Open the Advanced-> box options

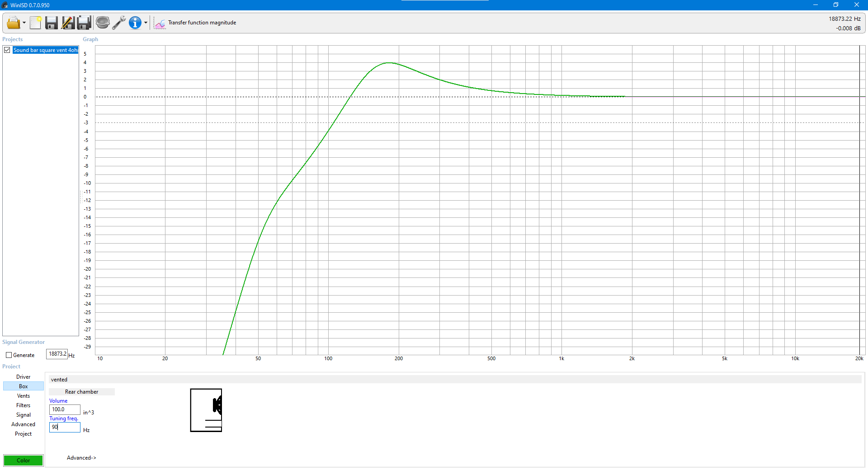[81, 458]
